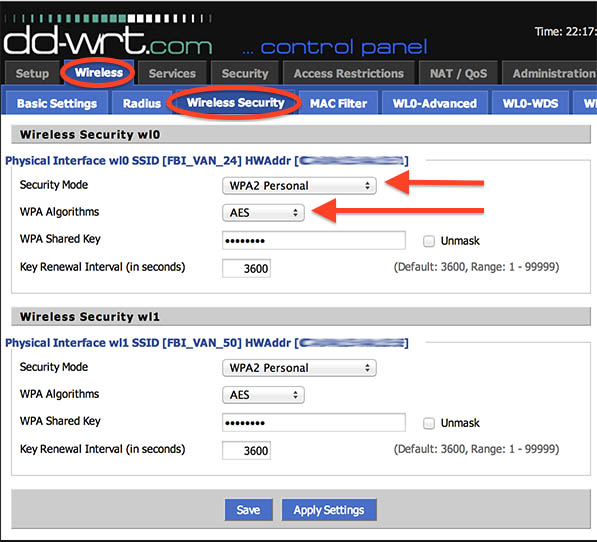
Task: Click wl1 default range hint text
Action: pyautogui.click(x=476, y=449)
